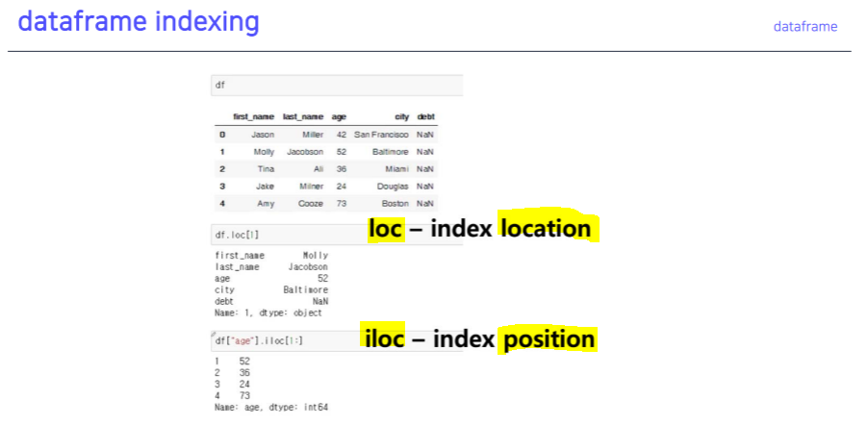868x425 pixels.
Task: Select the "first_name" column header
Action: point(253,116)
